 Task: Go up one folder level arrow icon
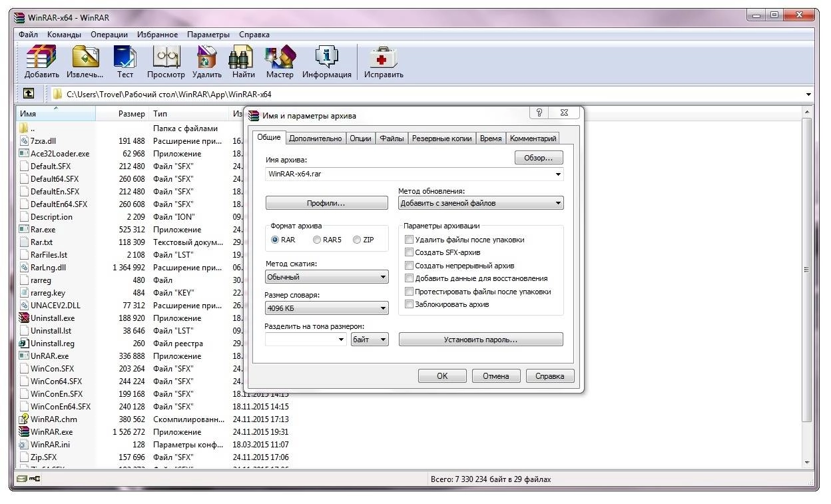pyautogui.click(x=29, y=94)
